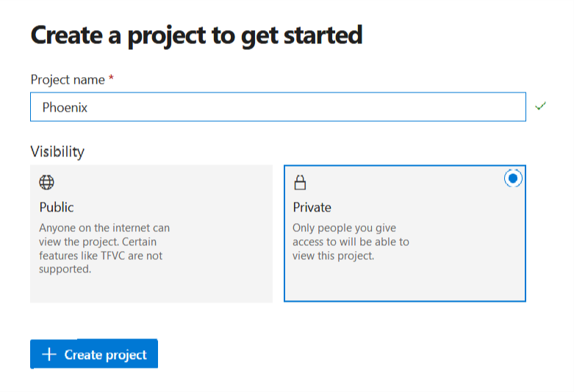Image resolution: width=574 pixels, height=392 pixels.
Task: Click the Visibility section label
Action: [x=57, y=152]
